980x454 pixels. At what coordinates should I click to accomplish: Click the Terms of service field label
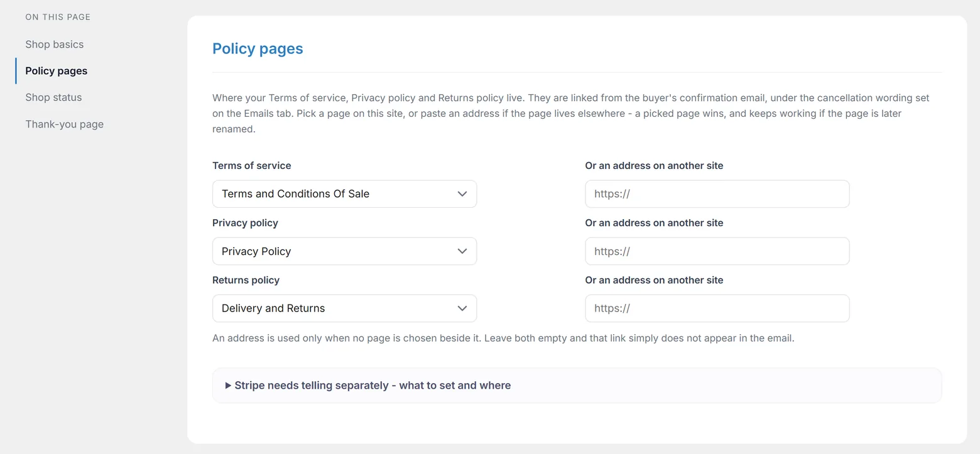click(252, 166)
